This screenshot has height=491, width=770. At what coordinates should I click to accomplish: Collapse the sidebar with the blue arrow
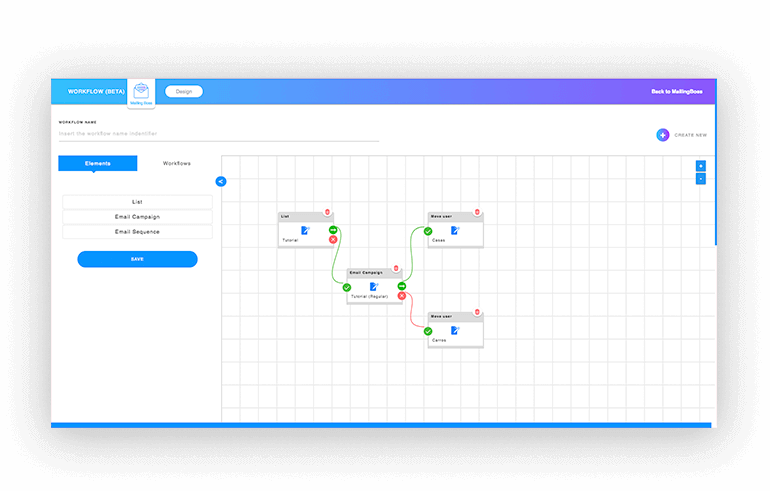(x=221, y=181)
